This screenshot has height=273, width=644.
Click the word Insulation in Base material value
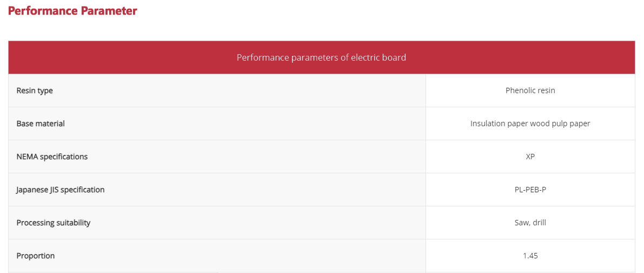click(488, 123)
